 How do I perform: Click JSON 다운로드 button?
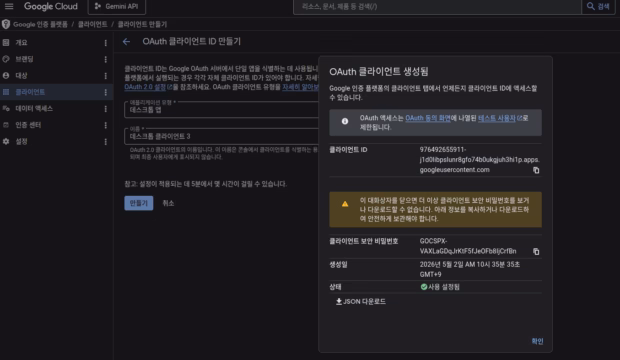[361, 301]
